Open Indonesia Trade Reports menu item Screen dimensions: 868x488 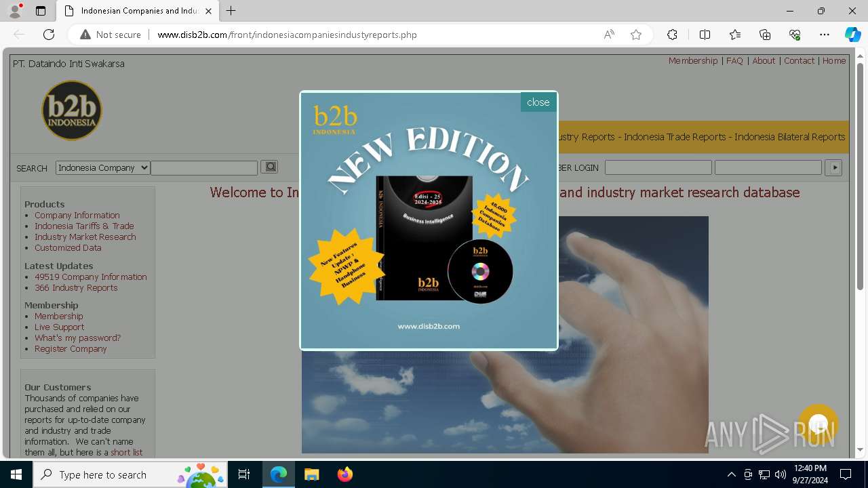[675, 137]
